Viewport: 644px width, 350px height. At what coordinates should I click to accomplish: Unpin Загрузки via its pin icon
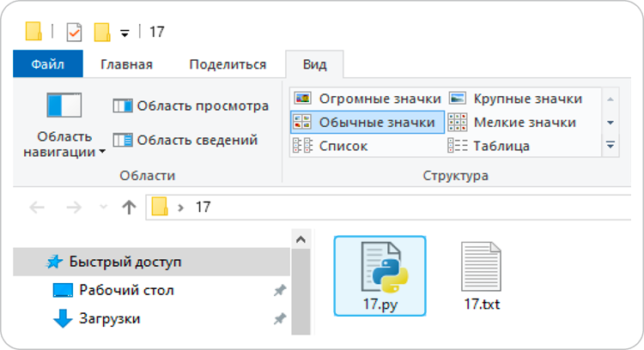click(x=280, y=318)
